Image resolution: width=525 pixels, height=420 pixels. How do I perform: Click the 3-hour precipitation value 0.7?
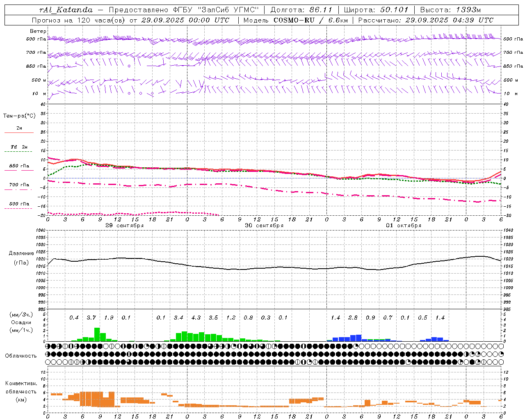click(388, 317)
